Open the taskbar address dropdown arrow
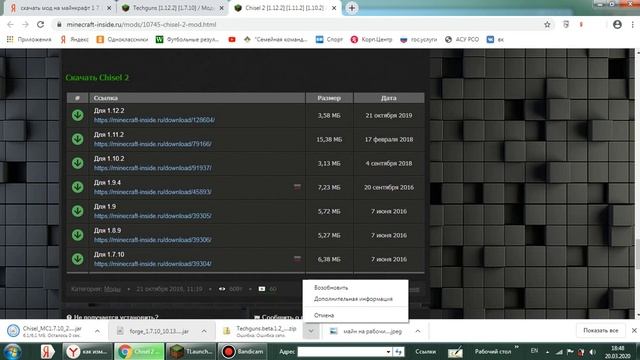This screenshot has height=360, width=640. click(389, 351)
